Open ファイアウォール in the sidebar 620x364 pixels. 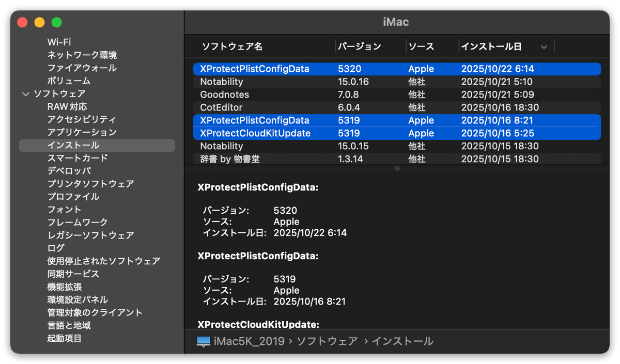(82, 68)
